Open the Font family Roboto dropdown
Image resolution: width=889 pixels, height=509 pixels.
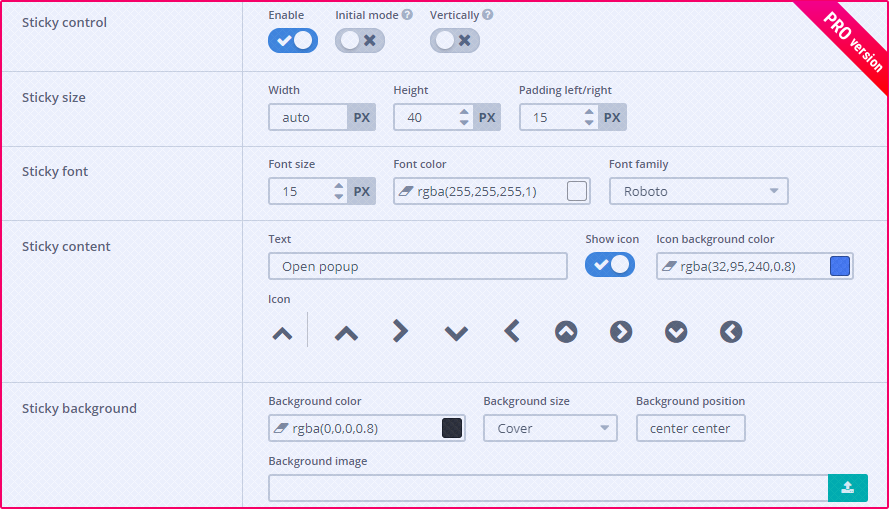(698, 191)
